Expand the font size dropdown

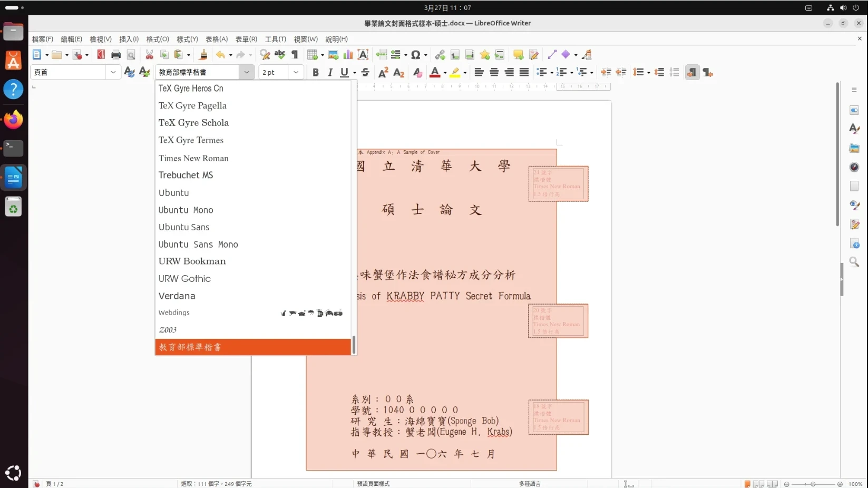click(296, 72)
